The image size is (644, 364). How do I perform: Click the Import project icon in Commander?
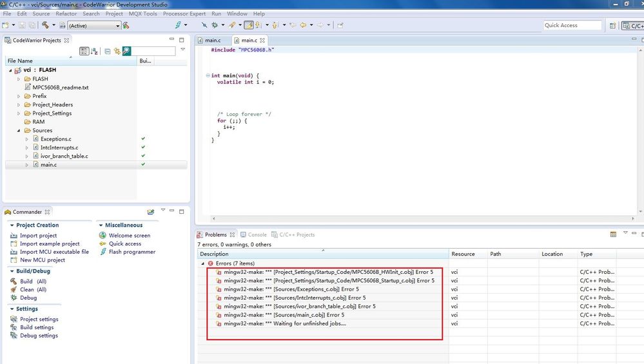(14, 236)
